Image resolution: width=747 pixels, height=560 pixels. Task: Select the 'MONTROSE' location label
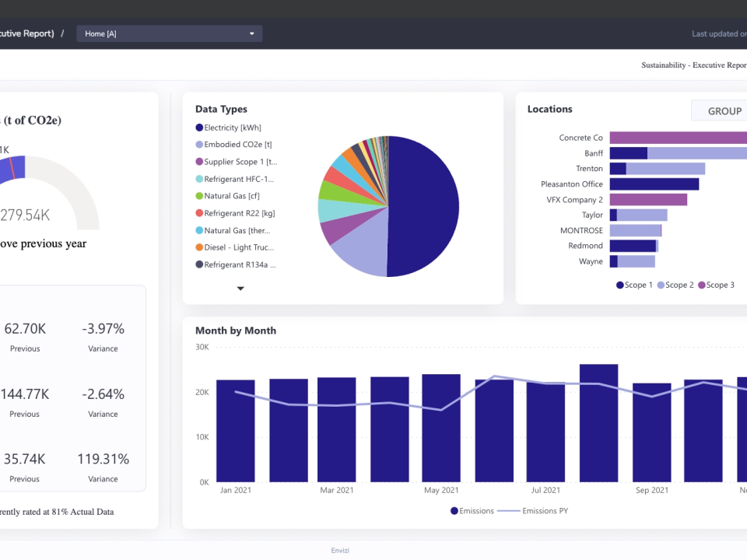581,230
